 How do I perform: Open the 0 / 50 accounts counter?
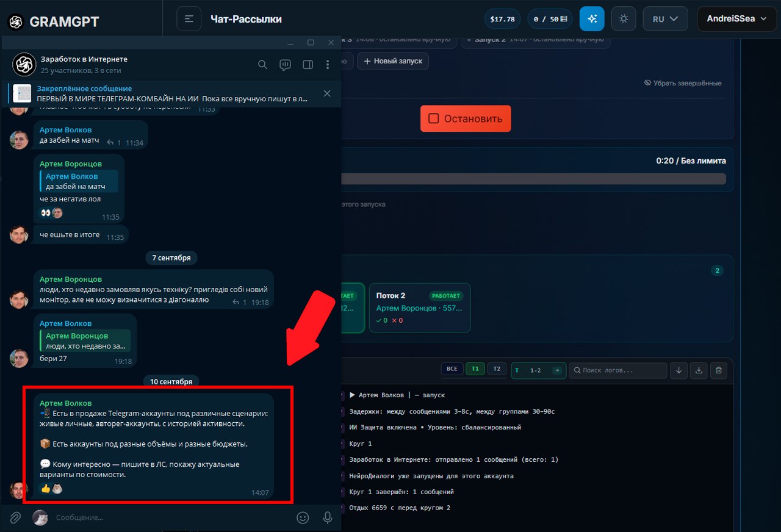click(550, 19)
